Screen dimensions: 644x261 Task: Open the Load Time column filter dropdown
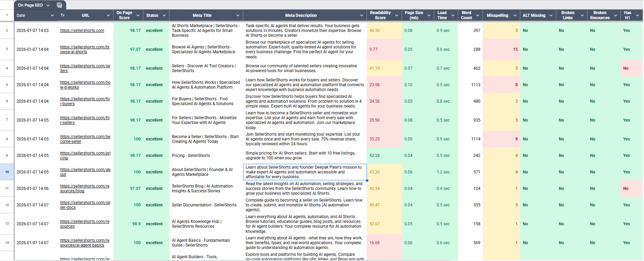tap(453, 15)
